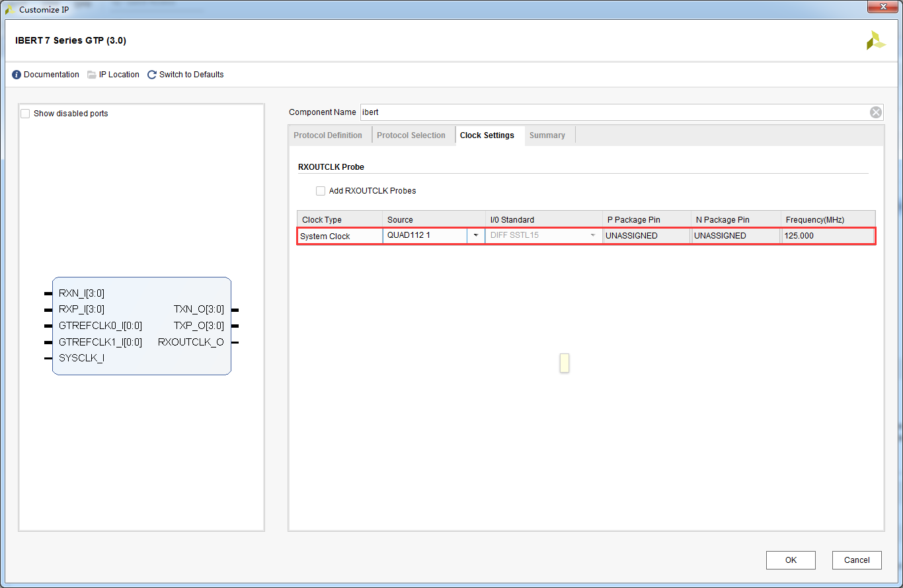Select the RXOUTCLK_O output port label
This screenshot has width=903, height=588.
click(191, 342)
